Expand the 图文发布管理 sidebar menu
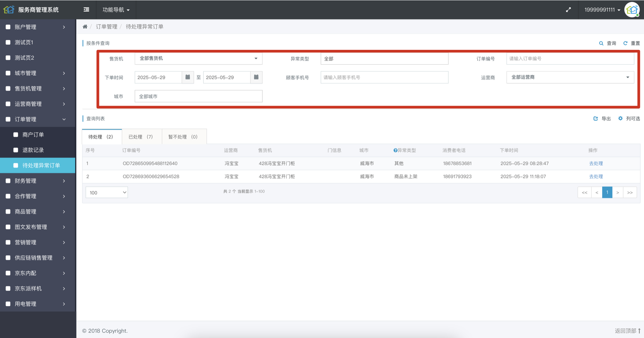The image size is (644, 338). (38, 227)
